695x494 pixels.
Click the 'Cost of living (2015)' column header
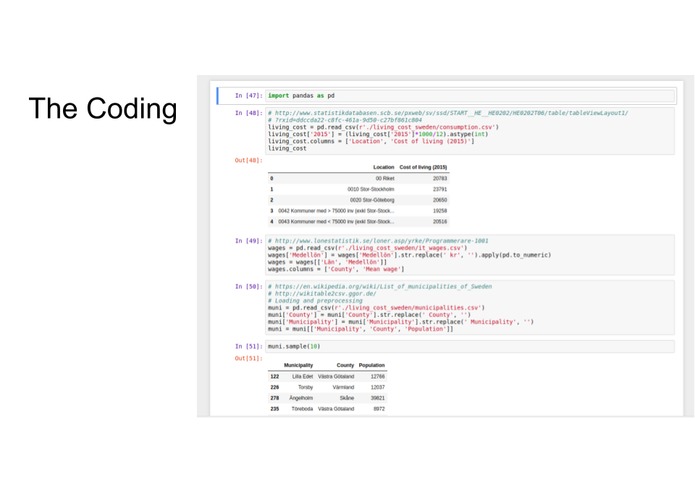(423, 167)
